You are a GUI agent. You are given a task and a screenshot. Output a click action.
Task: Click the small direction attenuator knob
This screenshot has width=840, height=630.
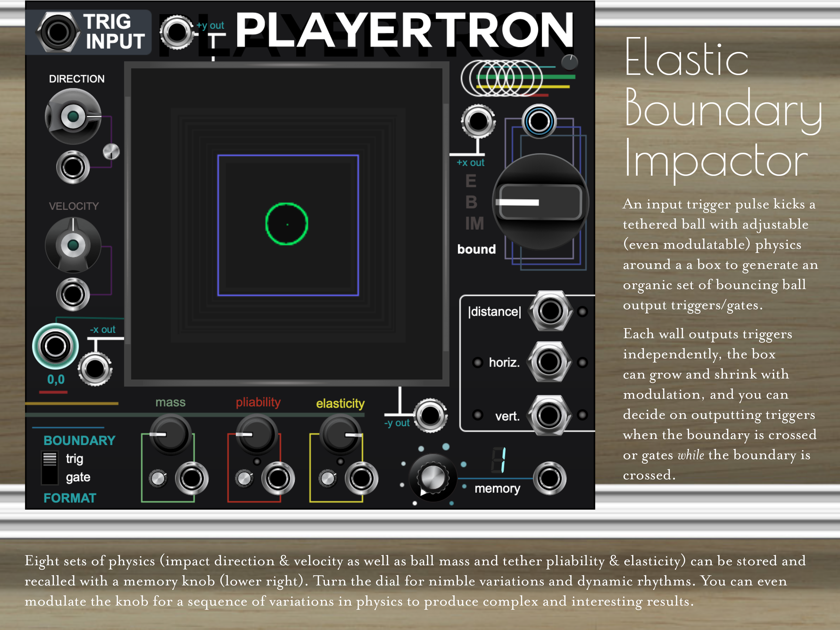111,152
